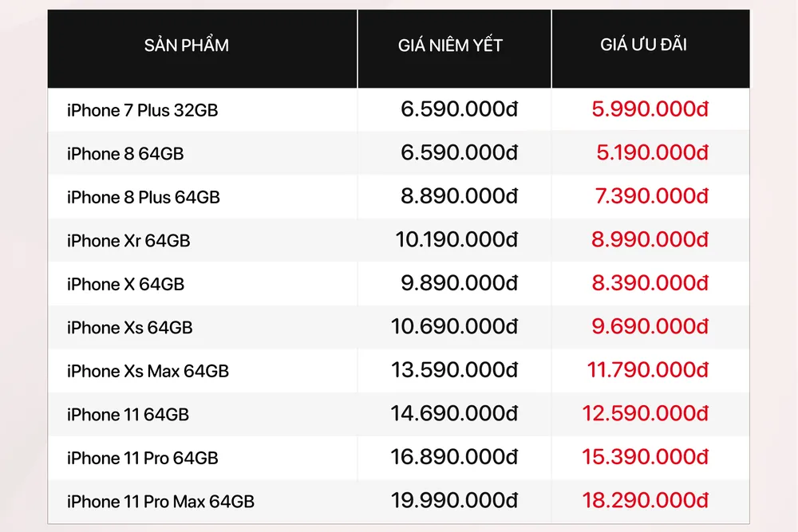Screen dimensions: 798x532
Task: Click the GIÁ NIÊM YẾT column header
Action: (450, 45)
